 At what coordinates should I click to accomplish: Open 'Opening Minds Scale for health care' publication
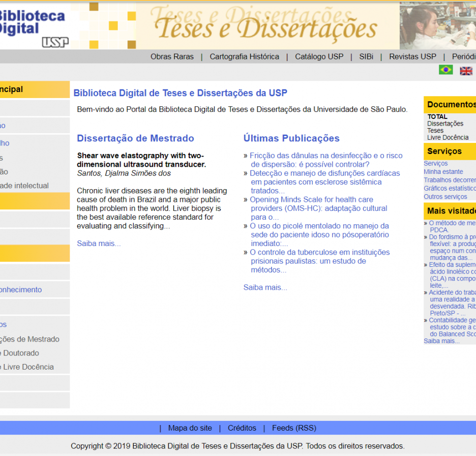point(318,208)
